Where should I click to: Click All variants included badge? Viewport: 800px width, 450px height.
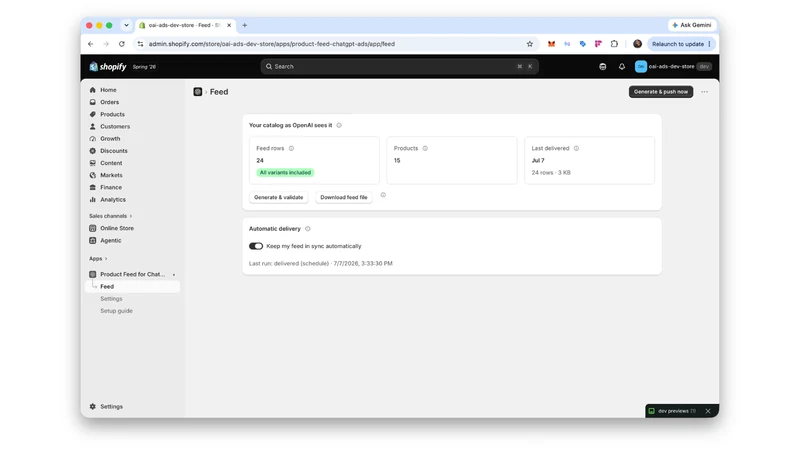pyautogui.click(x=285, y=172)
